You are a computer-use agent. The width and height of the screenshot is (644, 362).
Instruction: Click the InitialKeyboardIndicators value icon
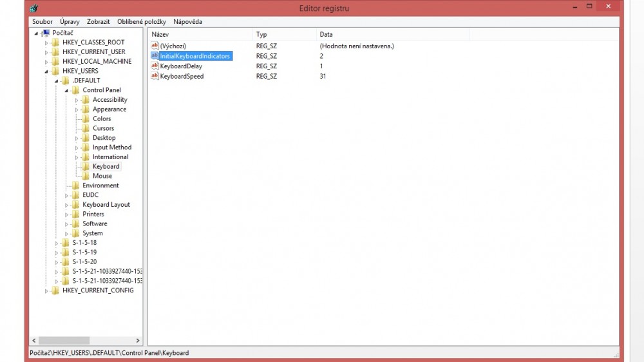coord(155,56)
